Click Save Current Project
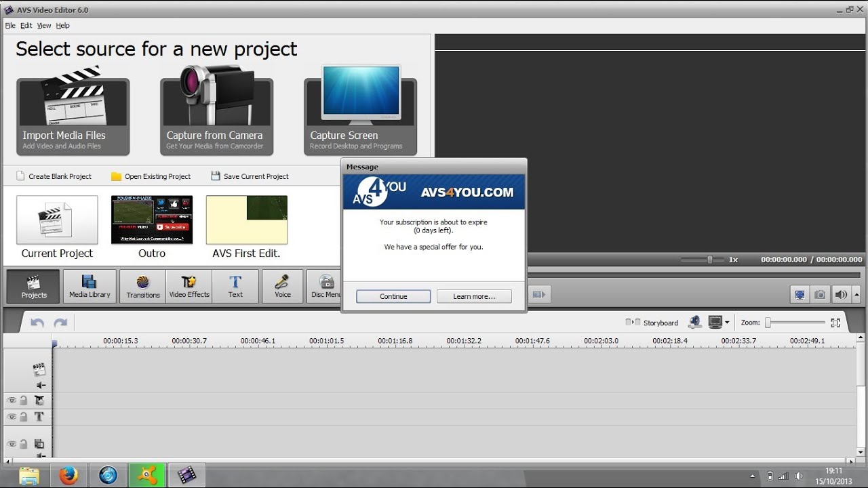The width and height of the screenshot is (868, 488). click(250, 176)
